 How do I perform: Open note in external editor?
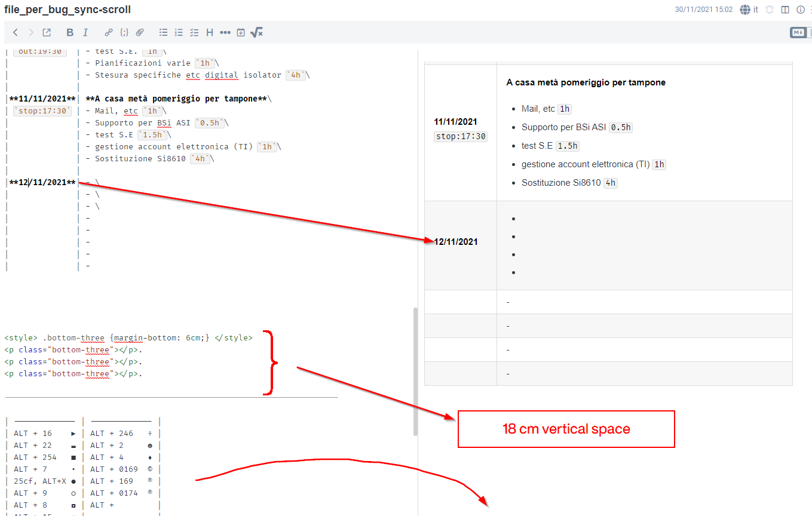[46, 32]
